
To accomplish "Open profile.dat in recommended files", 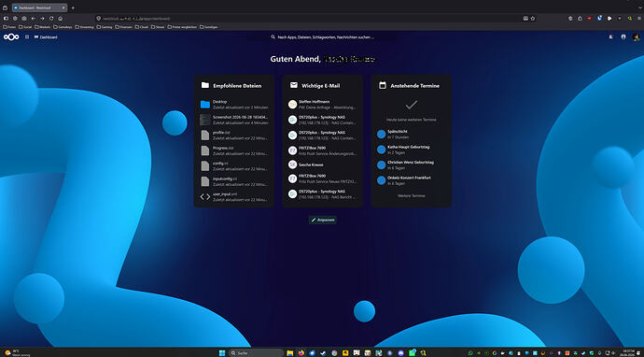I will (x=233, y=136).
